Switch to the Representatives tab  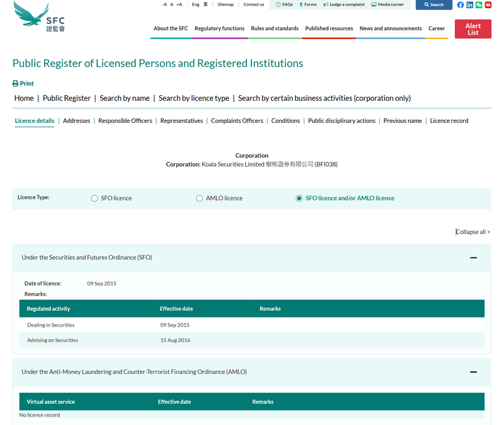coord(181,120)
